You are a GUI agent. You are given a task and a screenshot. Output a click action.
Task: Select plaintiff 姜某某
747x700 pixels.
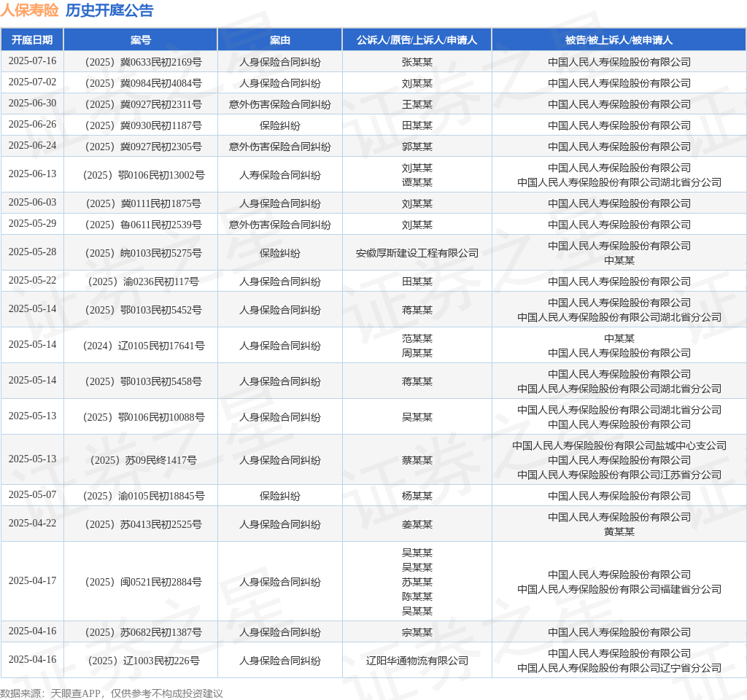pos(417,524)
